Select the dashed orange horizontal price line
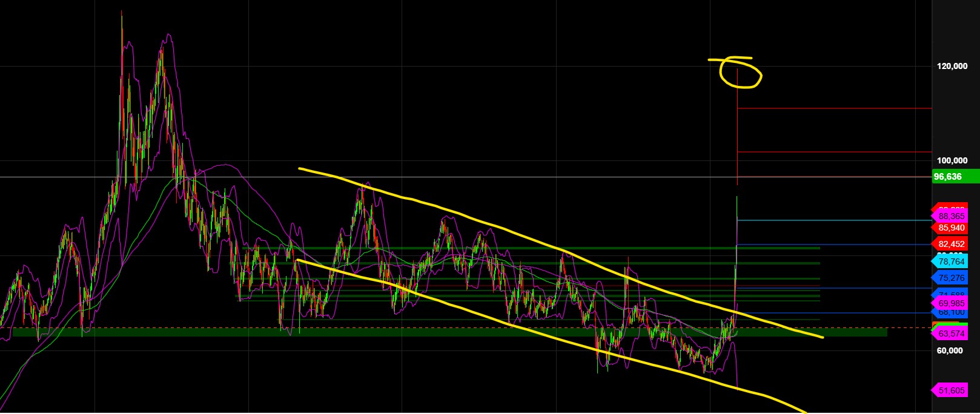The width and height of the screenshot is (980, 414). [466, 327]
